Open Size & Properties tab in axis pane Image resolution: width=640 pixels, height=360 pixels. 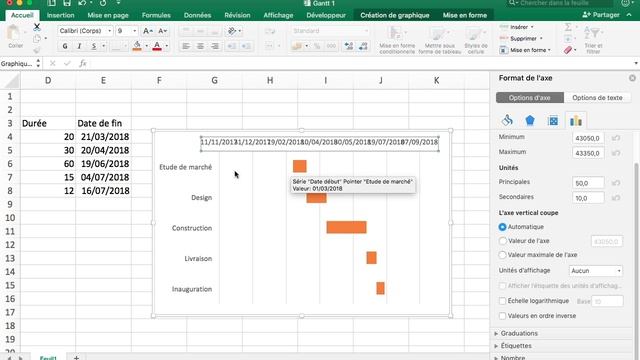[553, 120]
